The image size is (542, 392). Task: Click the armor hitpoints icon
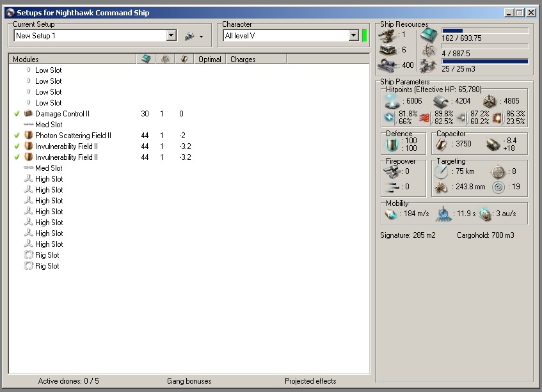[x=441, y=101]
